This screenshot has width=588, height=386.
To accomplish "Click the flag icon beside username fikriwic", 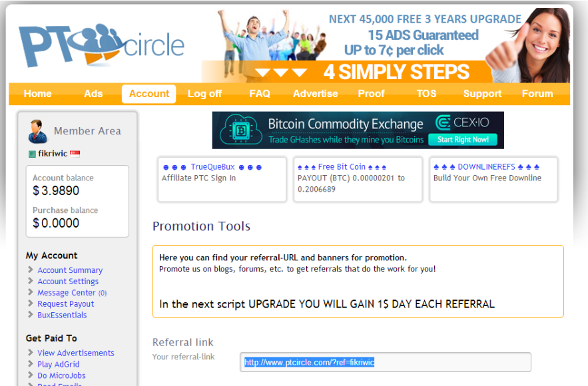I will click(75, 154).
